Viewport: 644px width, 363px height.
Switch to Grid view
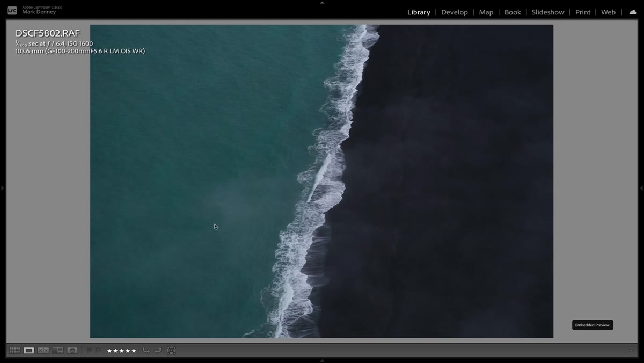pos(14,351)
